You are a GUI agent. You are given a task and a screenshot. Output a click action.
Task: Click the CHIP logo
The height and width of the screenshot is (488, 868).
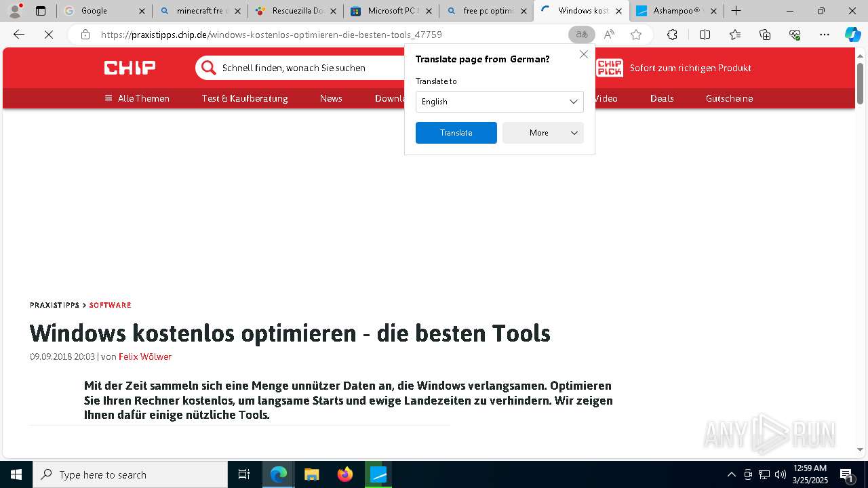coord(130,68)
